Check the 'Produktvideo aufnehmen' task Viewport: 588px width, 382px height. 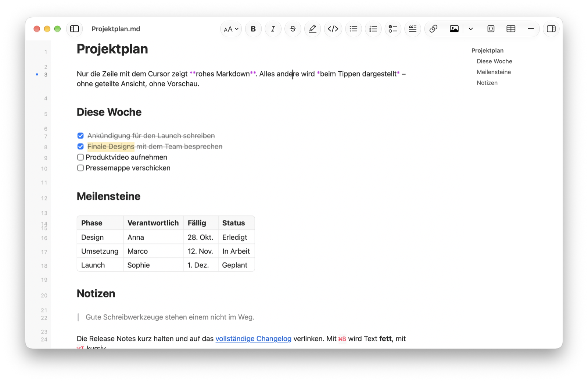[80, 157]
